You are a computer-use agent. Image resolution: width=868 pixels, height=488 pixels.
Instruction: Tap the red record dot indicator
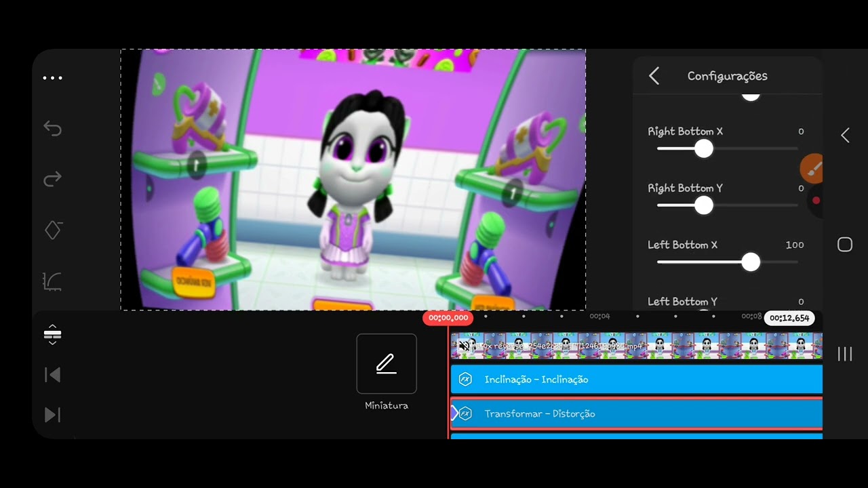816,201
